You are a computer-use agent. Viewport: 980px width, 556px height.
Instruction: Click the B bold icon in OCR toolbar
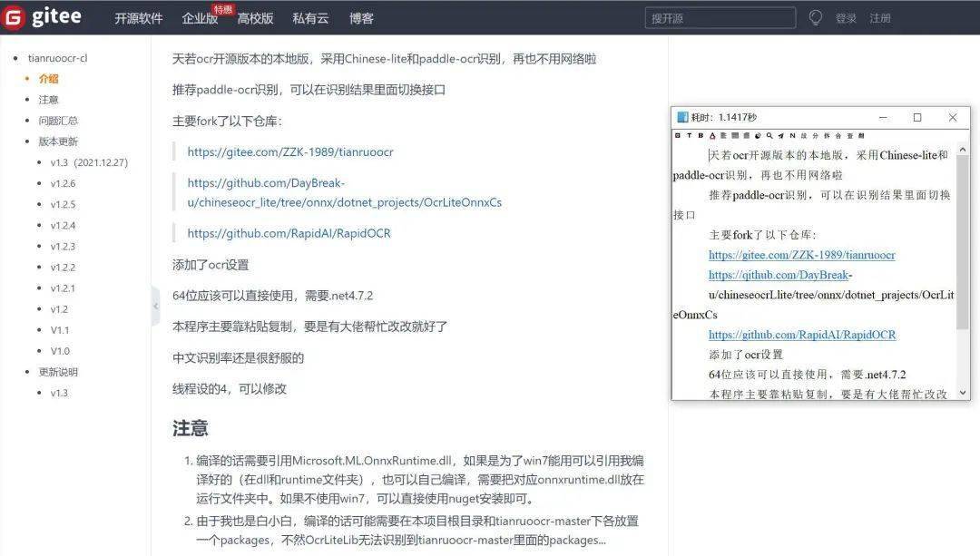pos(700,135)
